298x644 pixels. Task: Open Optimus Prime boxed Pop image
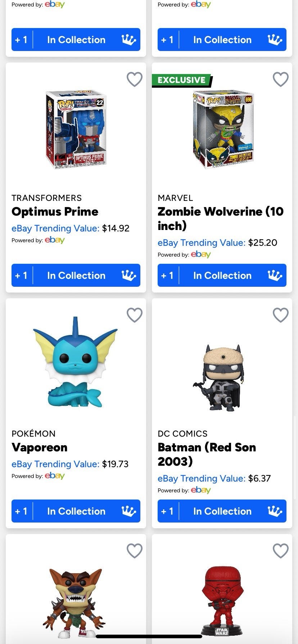point(76,129)
